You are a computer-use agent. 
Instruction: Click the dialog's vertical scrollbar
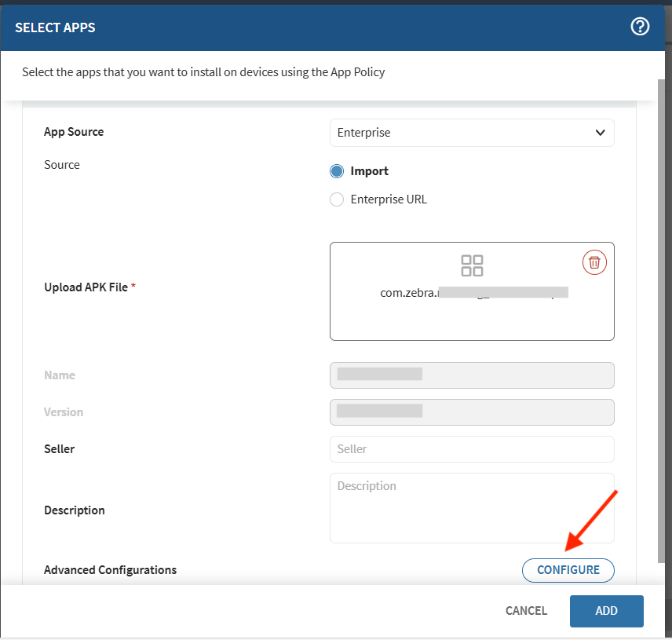[x=662, y=314]
